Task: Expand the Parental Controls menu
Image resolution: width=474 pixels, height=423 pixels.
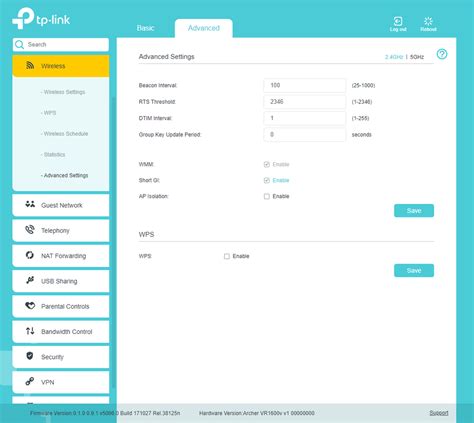Action: 61,306
